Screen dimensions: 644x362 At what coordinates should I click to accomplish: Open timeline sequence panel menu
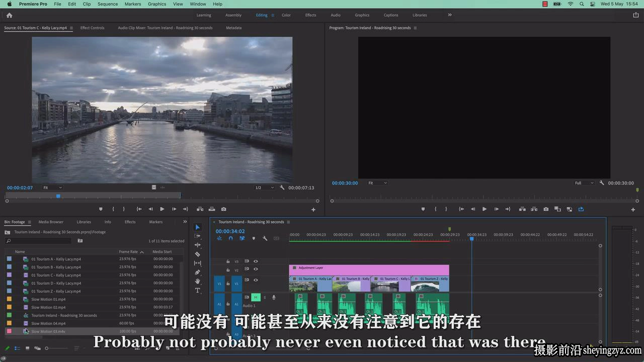[x=288, y=222]
